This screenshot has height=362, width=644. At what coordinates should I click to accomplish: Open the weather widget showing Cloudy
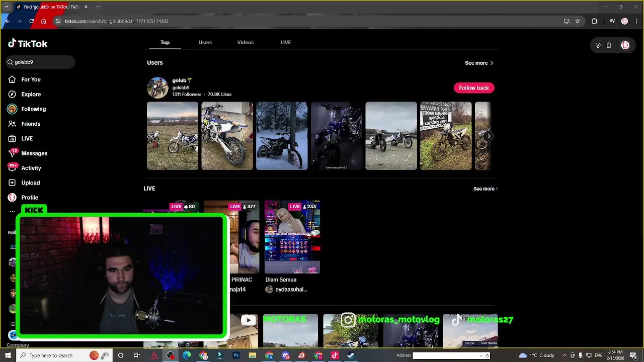(536, 355)
